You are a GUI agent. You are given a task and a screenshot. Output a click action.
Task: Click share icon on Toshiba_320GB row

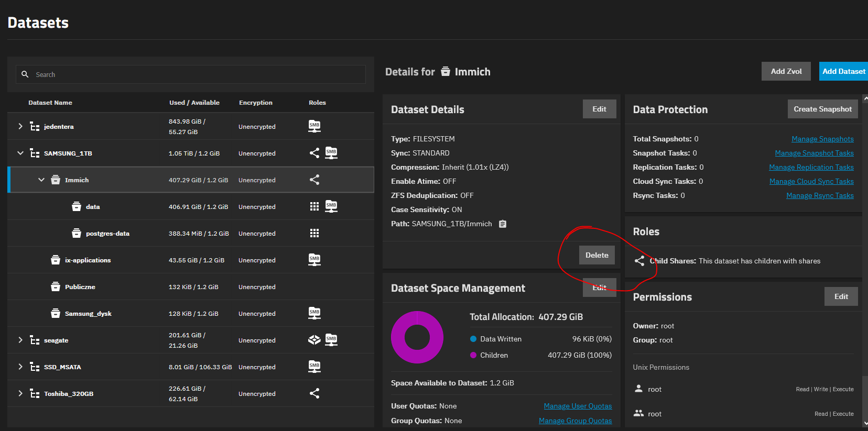(314, 393)
